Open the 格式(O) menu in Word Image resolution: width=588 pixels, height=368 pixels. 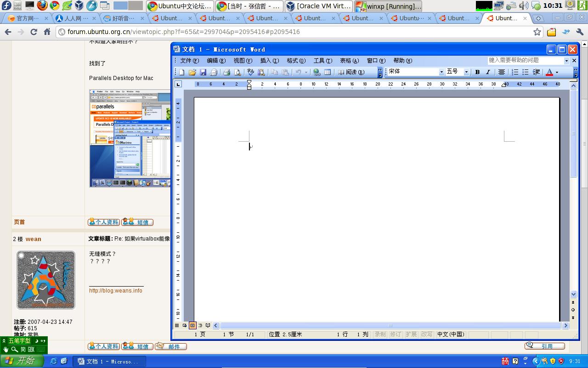tap(296, 61)
